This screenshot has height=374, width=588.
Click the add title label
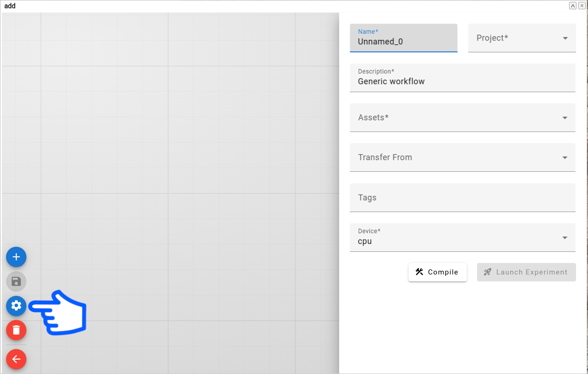pos(9,6)
